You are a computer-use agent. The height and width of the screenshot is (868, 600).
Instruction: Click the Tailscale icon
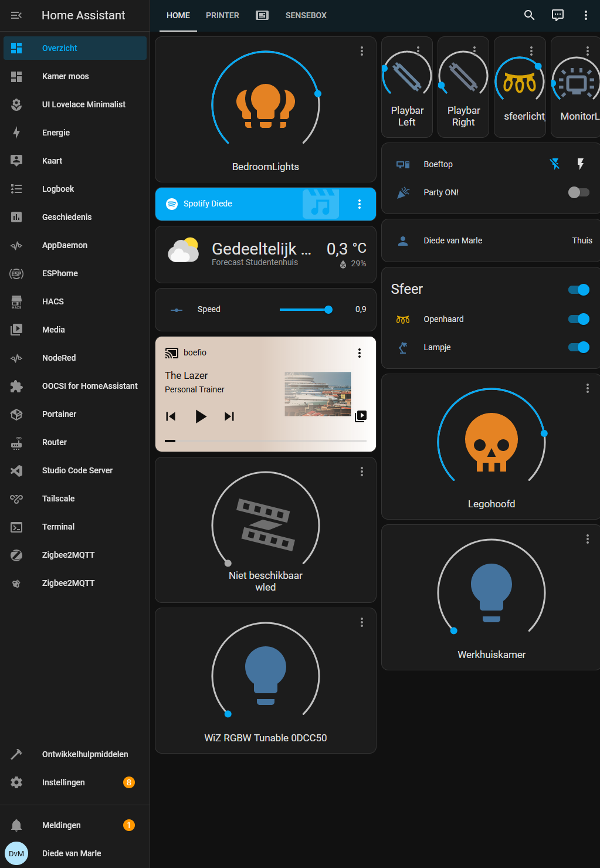point(16,499)
